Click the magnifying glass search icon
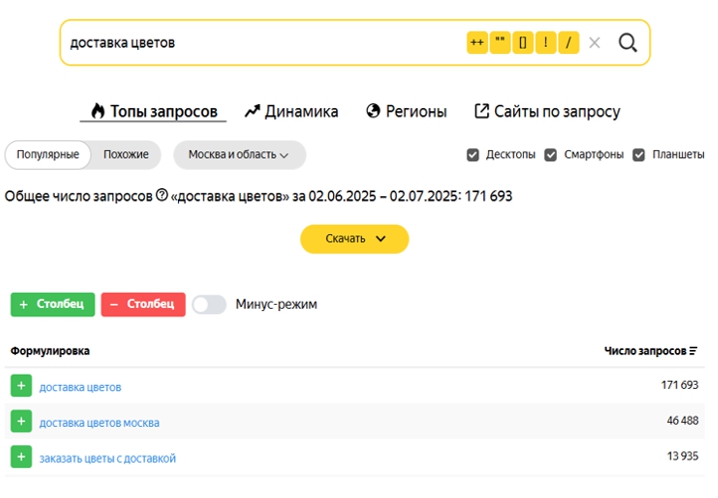Image resolution: width=718 pixels, height=498 pixels. tap(628, 43)
